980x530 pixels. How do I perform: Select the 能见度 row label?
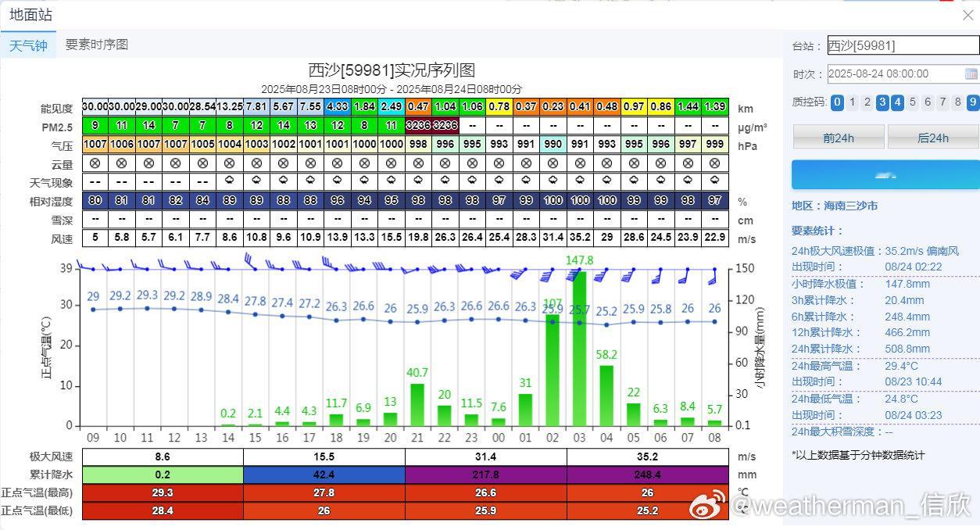[57, 109]
